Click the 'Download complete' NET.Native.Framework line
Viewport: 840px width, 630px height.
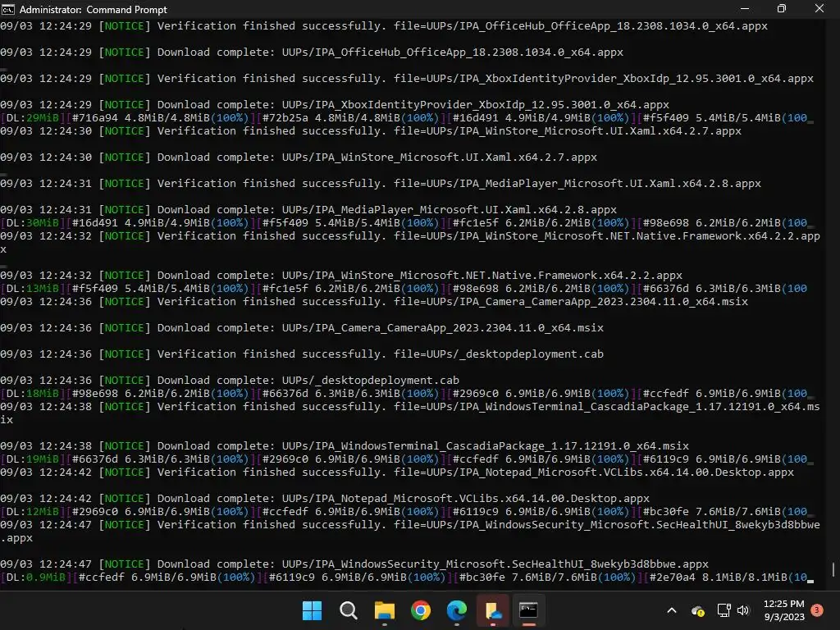coord(341,276)
